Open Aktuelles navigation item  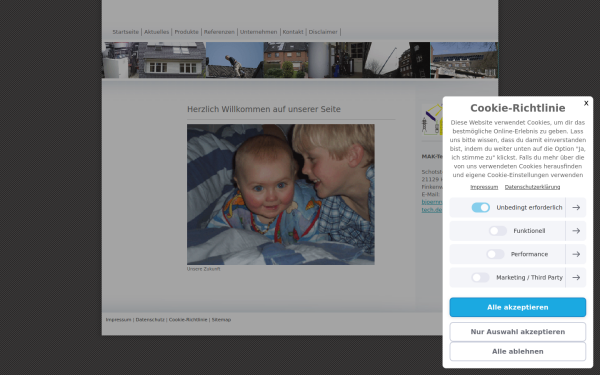point(157,32)
